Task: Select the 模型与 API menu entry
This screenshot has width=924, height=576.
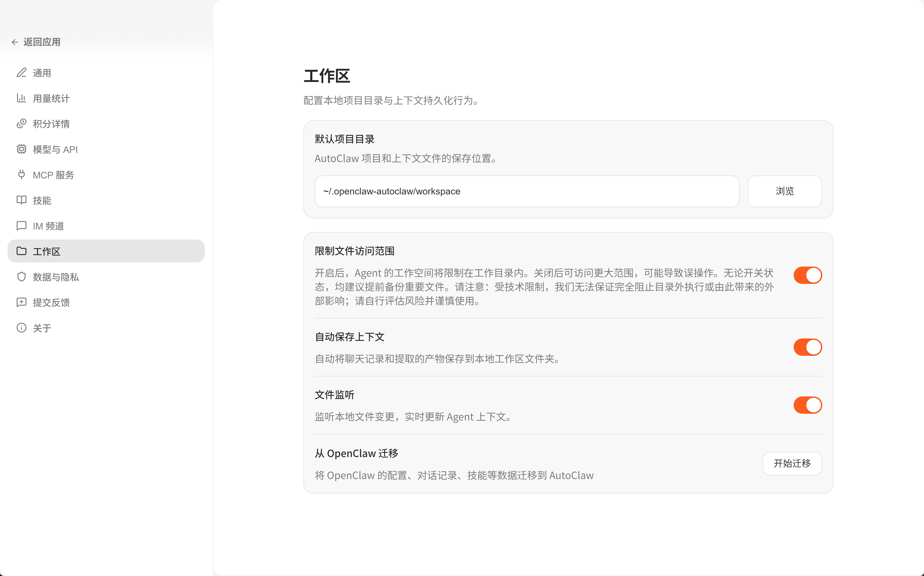Action: pyautogui.click(x=55, y=149)
